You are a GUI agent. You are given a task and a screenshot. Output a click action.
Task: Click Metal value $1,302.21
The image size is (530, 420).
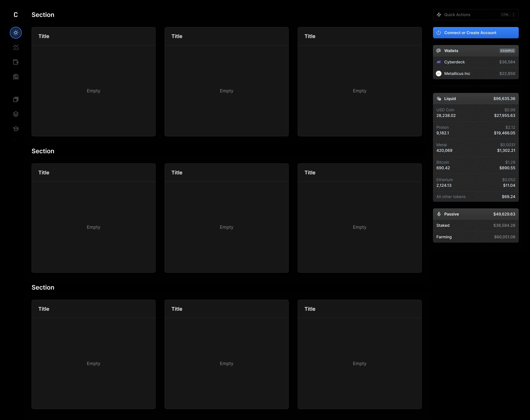point(506,151)
